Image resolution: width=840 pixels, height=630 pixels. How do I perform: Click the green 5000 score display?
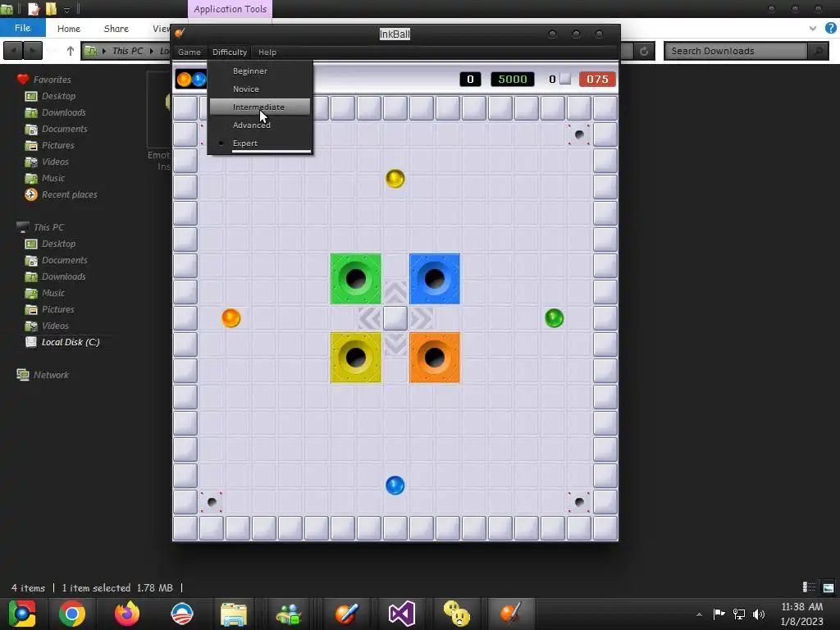[512, 80]
